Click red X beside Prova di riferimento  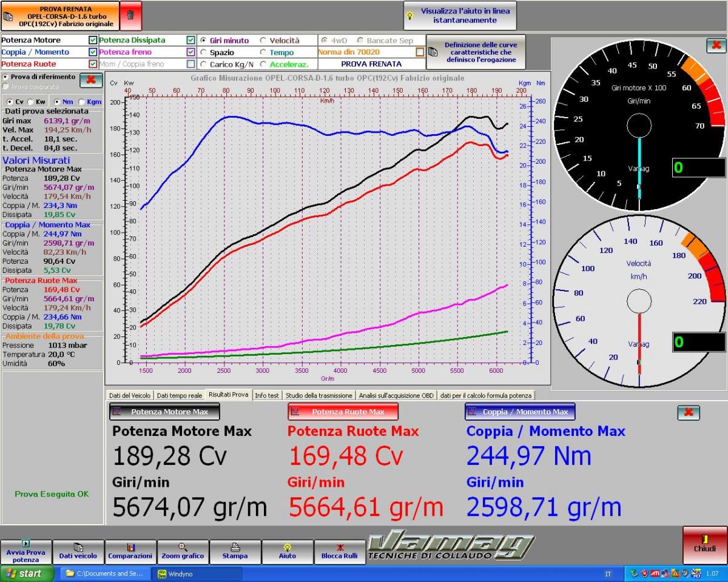pyautogui.click(x=91, y=80)
